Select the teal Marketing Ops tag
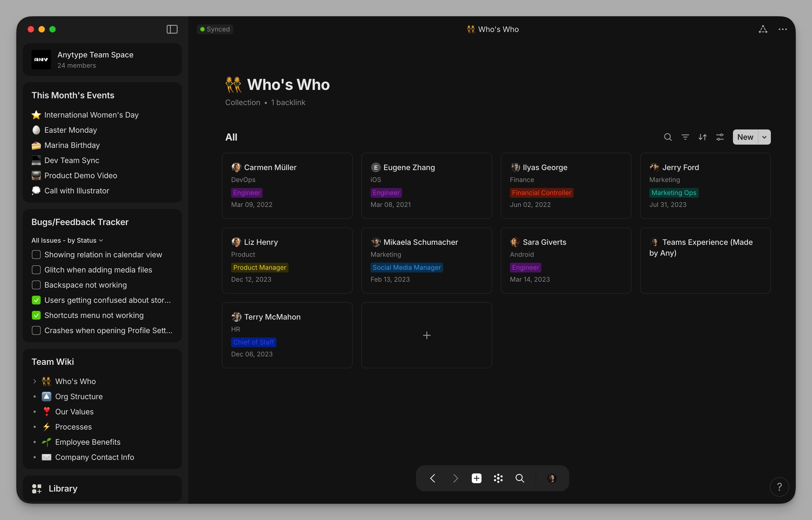 pos(673,193)
